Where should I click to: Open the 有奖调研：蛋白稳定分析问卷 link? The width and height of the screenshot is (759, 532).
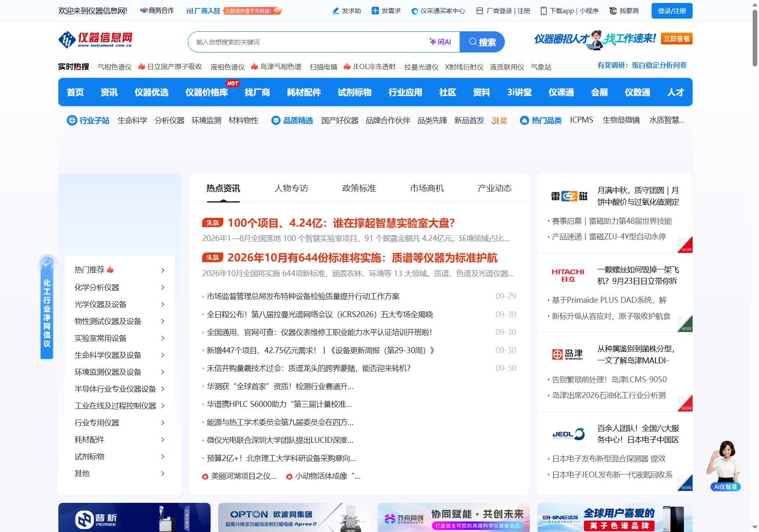[x=642, y=65]
